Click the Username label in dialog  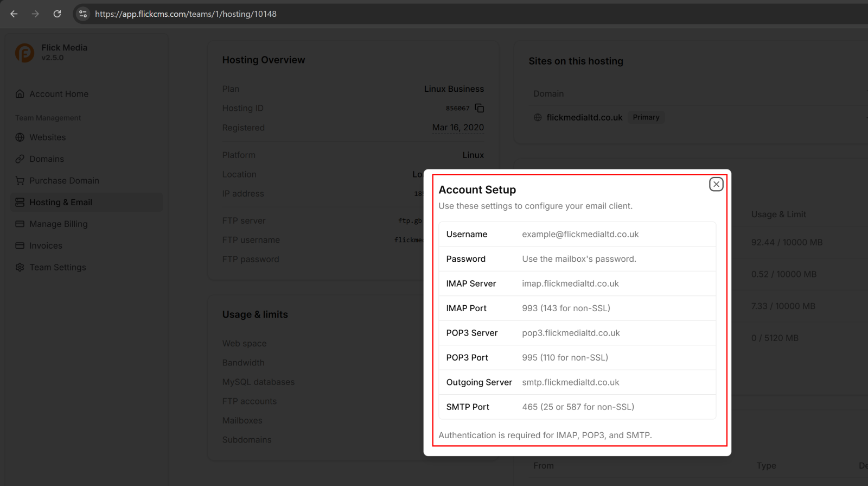coord(467,234)
